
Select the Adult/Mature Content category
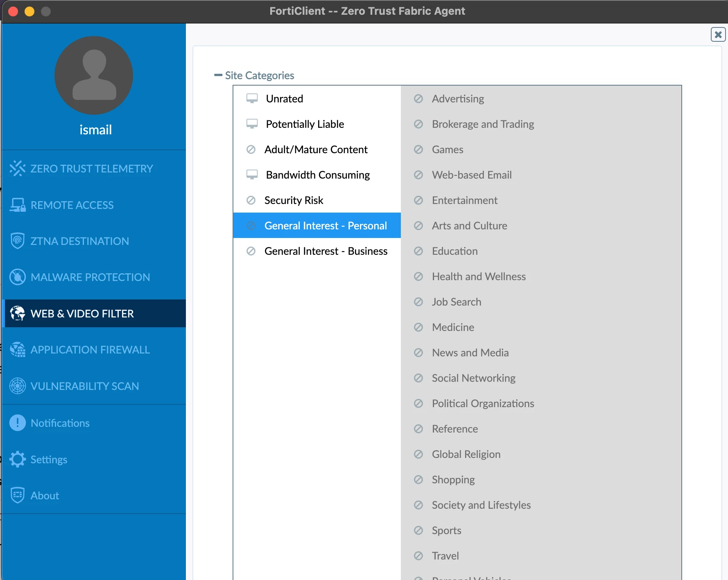point(317,150)
